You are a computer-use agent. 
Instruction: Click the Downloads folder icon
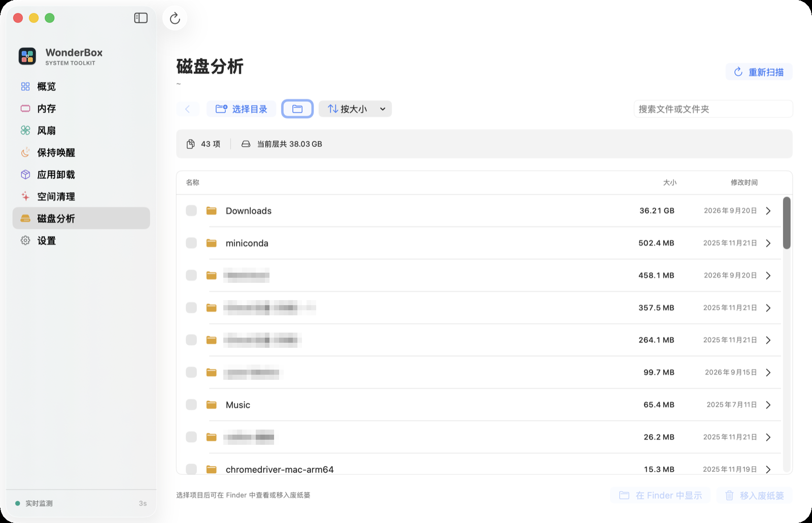(x=212, y=211)
